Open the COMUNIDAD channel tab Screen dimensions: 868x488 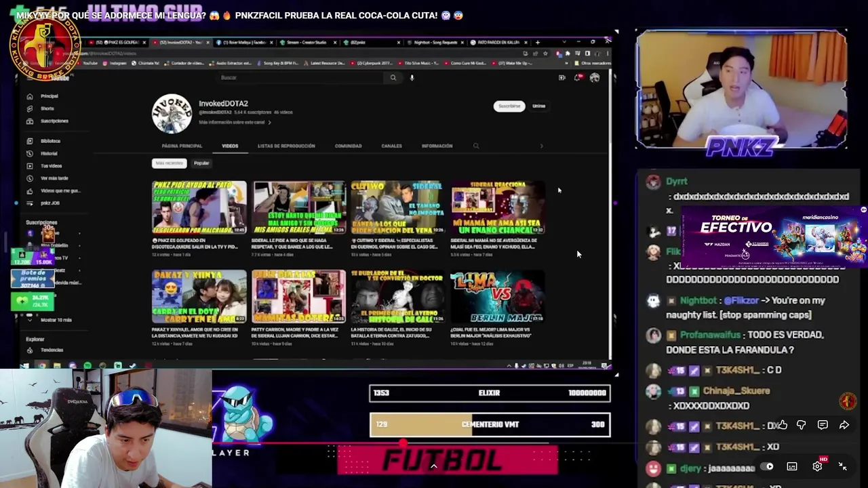click(348, 146)
